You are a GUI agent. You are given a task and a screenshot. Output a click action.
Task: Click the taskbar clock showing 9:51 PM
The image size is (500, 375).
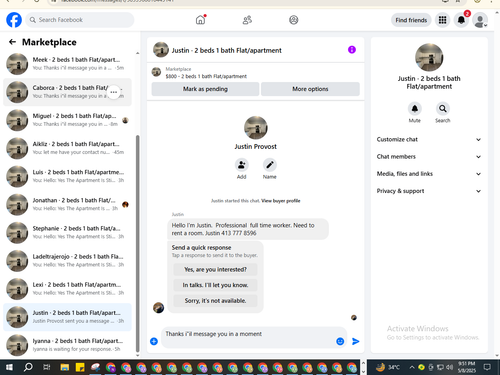tap(466, 367)
